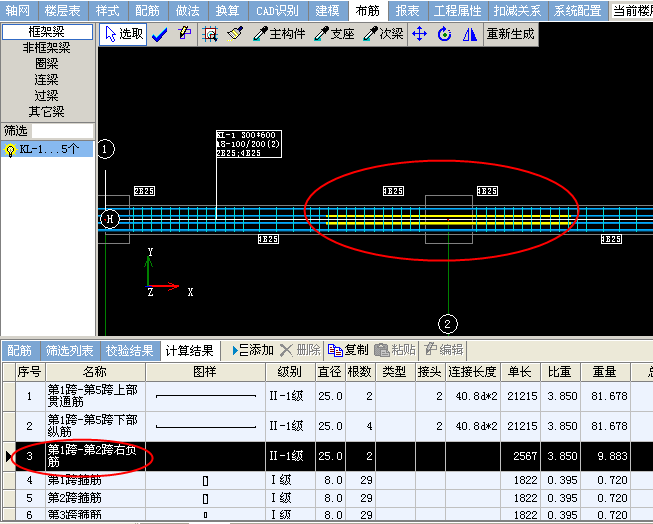The height and width of the screenshot is (524, 653).
Task: Click the 连接长度 column header
Action: [x=472, y=372]
